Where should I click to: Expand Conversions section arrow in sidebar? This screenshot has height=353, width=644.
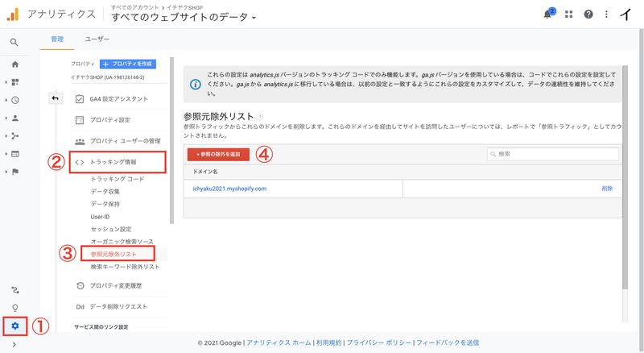(x=6, y=172)
